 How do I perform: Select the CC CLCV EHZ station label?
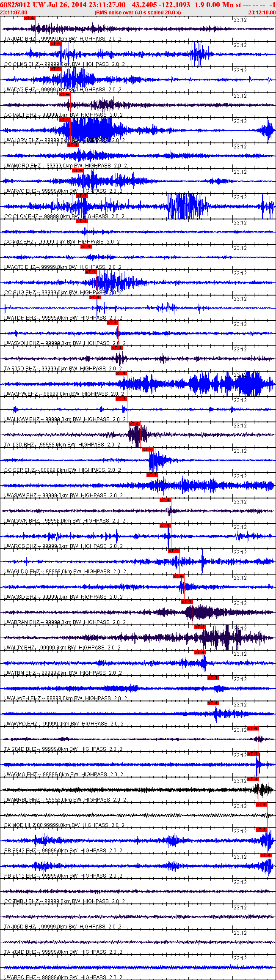pyautogui.click(x=21, y=216)
